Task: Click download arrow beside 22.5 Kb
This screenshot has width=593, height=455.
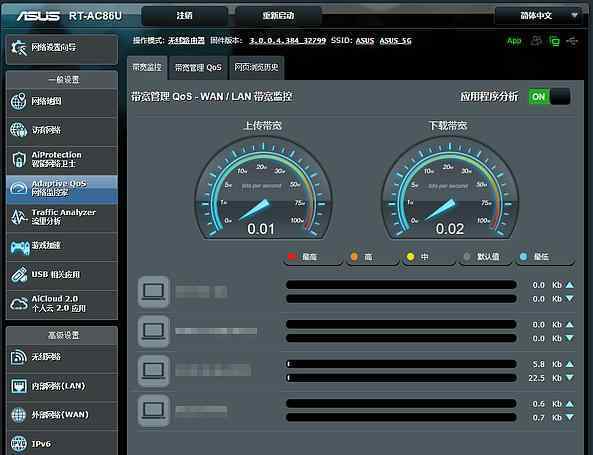Action: (570, 377)
